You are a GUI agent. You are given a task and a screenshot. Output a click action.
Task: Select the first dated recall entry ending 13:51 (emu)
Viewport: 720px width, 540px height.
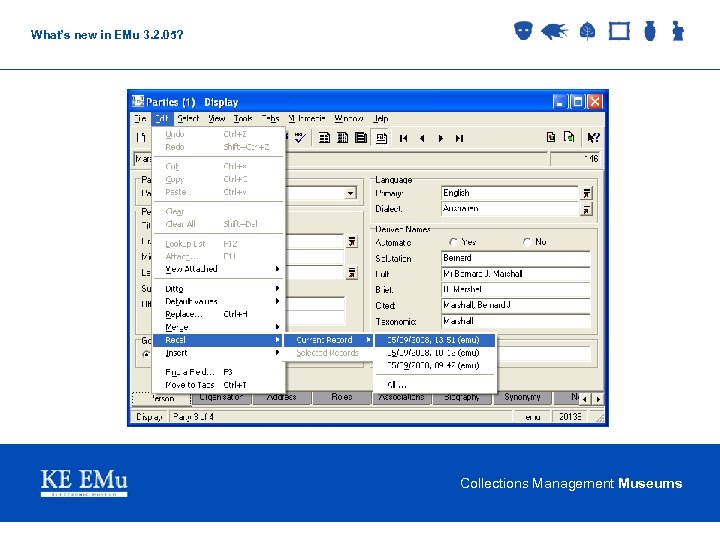coord(435,340)
